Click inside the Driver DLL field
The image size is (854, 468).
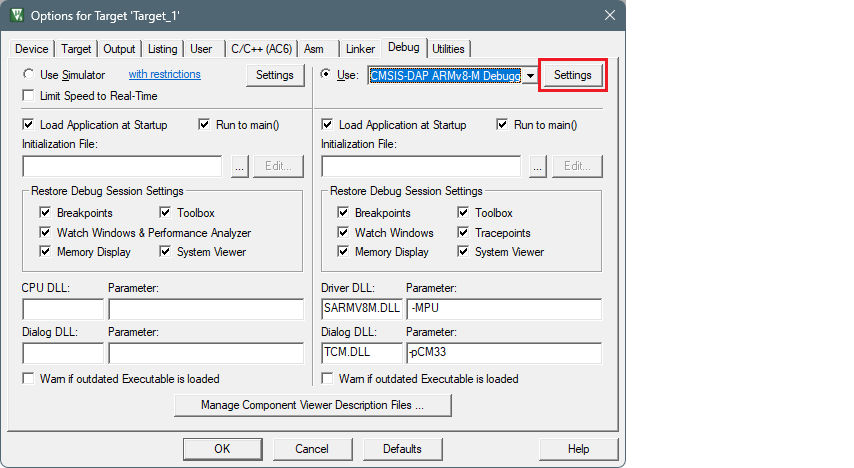[x=361, y=308]
